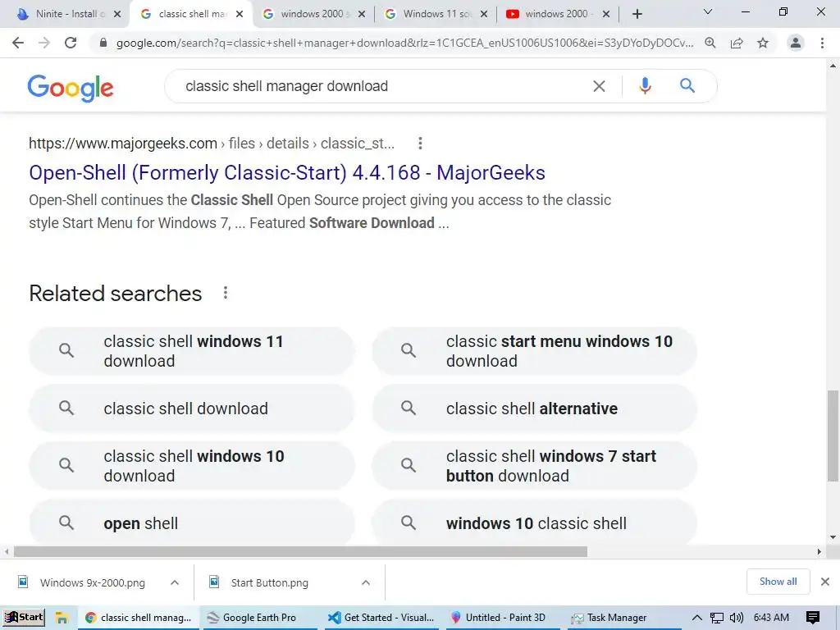Show hidden system tray icons
Viewport: 840px width, 630px height.
pos(697,618)
